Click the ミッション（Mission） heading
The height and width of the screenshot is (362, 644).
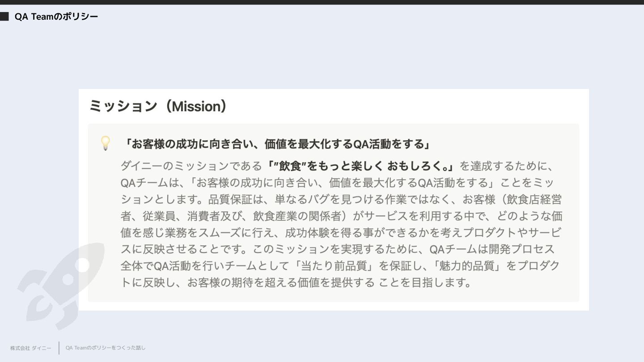pos(158,106)
